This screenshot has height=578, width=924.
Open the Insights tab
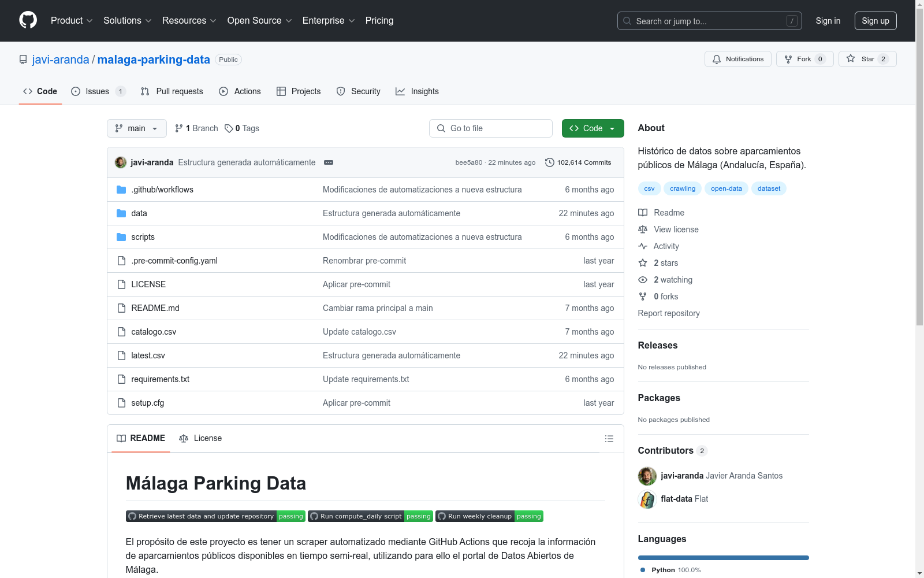(x=417, y=91)
